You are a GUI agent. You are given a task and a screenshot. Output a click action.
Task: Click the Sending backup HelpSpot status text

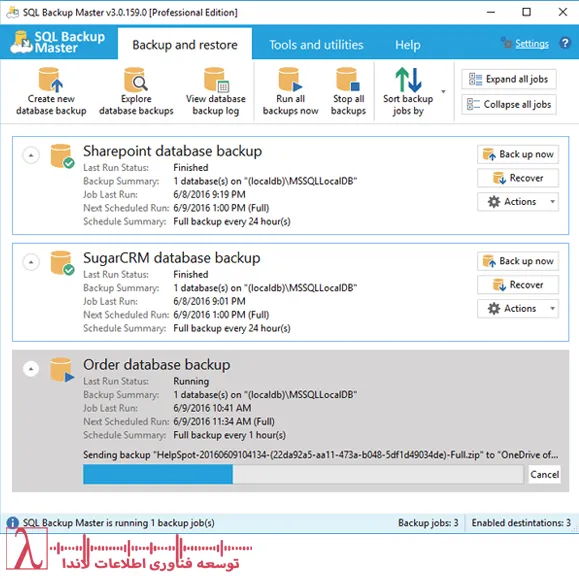pos(321,455)
